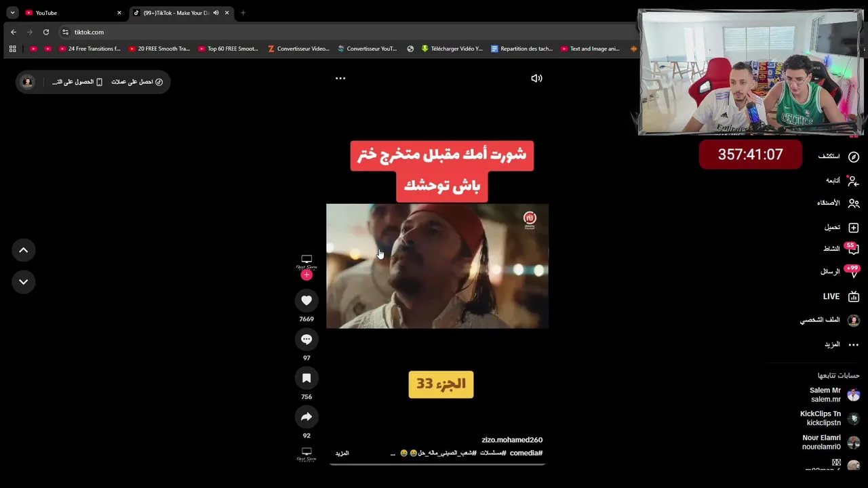
Task: Like the TikTok video with the heart icon
Action: (x=307, y=300)
